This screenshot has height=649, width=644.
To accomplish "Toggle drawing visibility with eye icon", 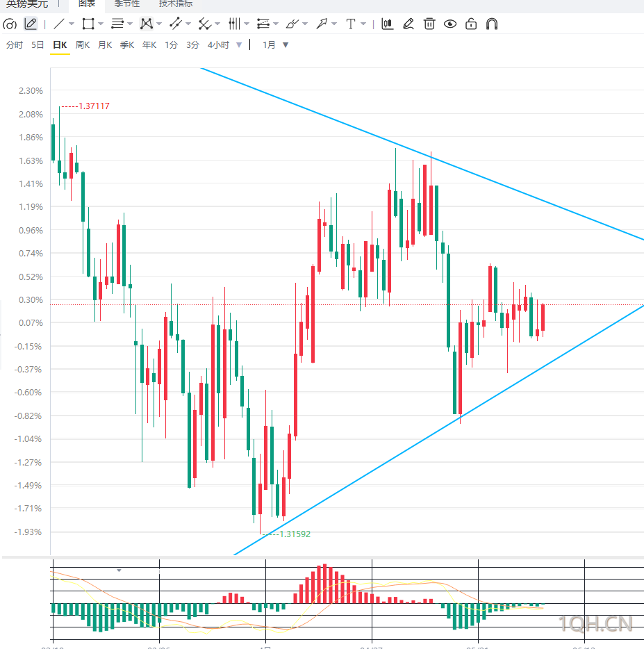I will coord(450,24).
